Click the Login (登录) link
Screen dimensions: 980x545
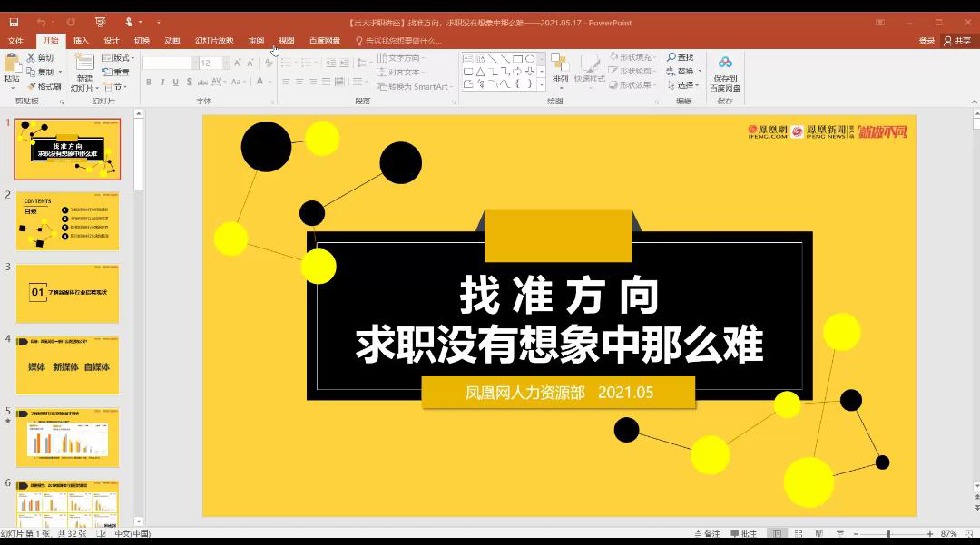[x=926, y=41]
